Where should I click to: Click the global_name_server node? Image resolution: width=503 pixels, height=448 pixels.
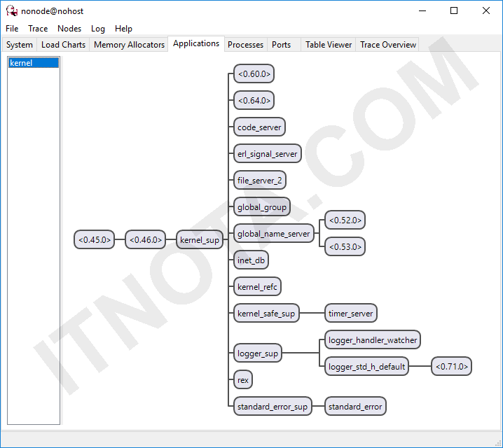(x=273, y=234)
